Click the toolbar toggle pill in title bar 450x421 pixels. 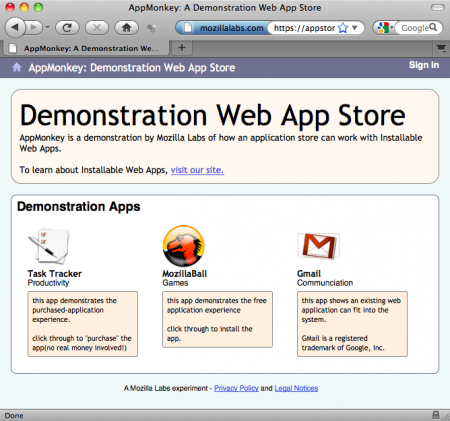click(x=437, y=8)
